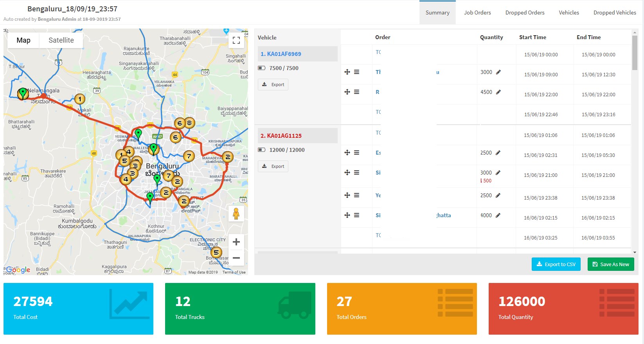644x344 pixels.
Task: Edit the 4000 quantity with pencil icon
Action: coord(498,215)
